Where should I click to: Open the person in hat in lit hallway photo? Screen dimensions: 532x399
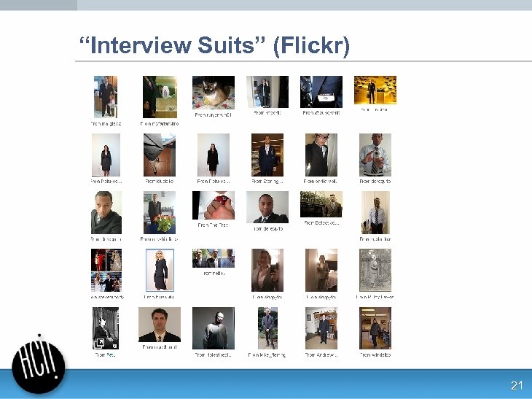pos(375,328)
